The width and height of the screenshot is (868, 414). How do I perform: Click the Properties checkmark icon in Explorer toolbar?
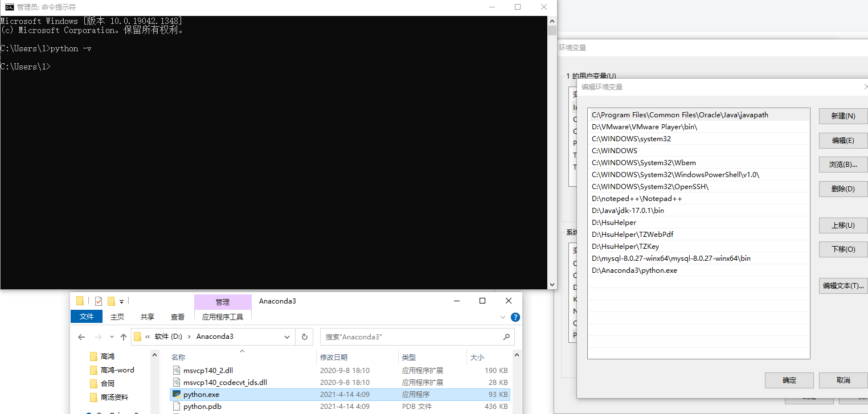99,301
